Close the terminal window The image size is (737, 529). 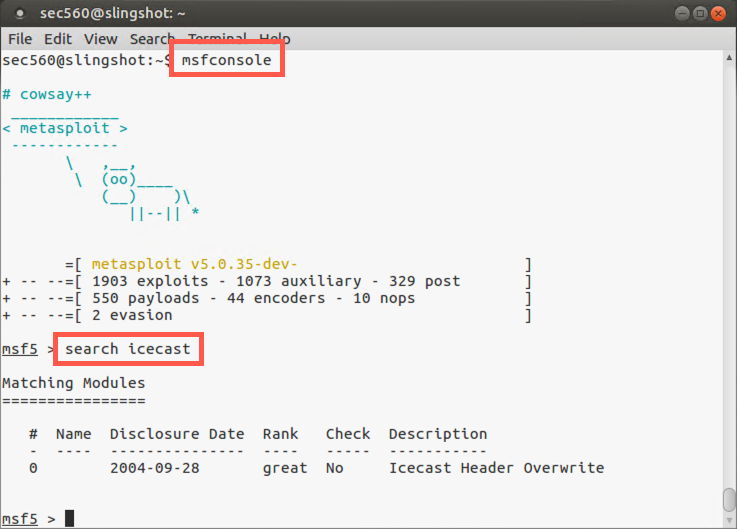718,14
